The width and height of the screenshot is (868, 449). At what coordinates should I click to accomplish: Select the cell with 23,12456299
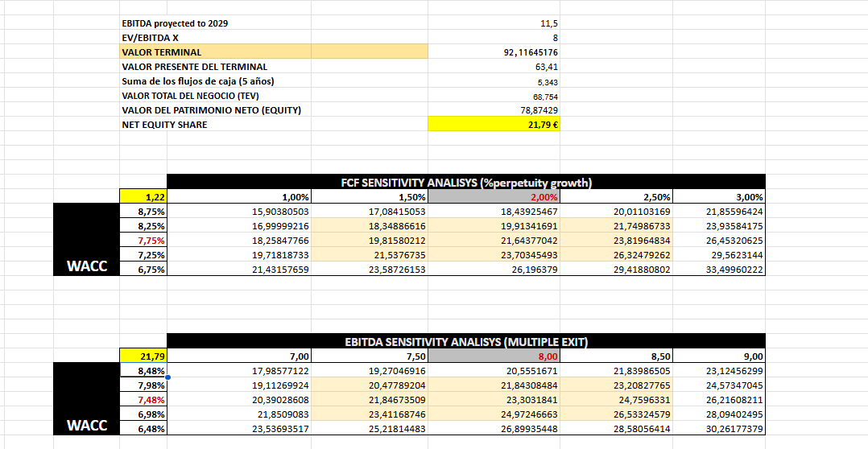tap(718, 370)
